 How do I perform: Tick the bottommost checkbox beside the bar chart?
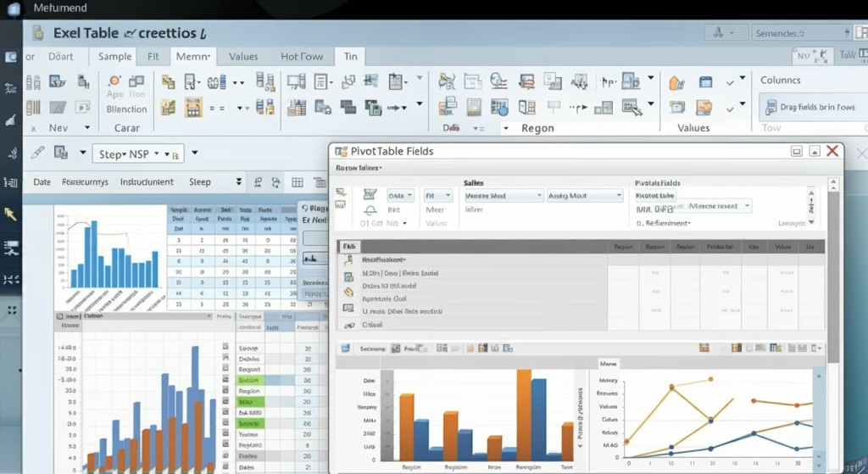pos(225,467)
